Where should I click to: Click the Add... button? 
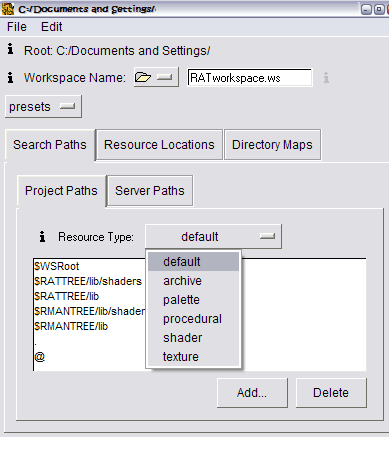click(x=252, y=393)
